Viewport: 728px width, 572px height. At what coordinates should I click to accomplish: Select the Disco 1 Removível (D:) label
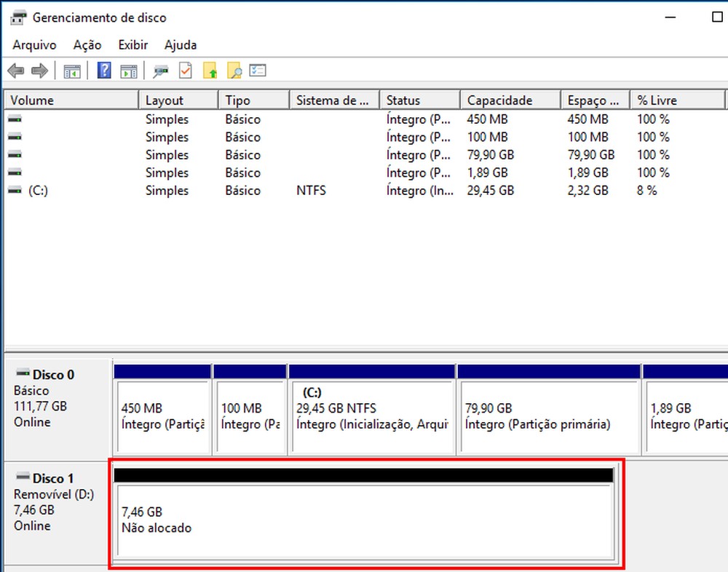pos(57,514)
